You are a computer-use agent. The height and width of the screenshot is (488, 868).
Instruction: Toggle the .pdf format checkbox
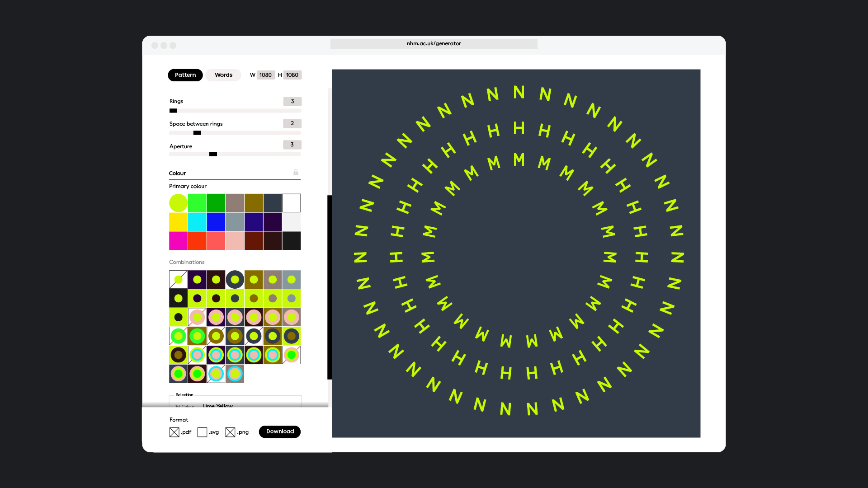pyautogui.click(x=174, y=432)
